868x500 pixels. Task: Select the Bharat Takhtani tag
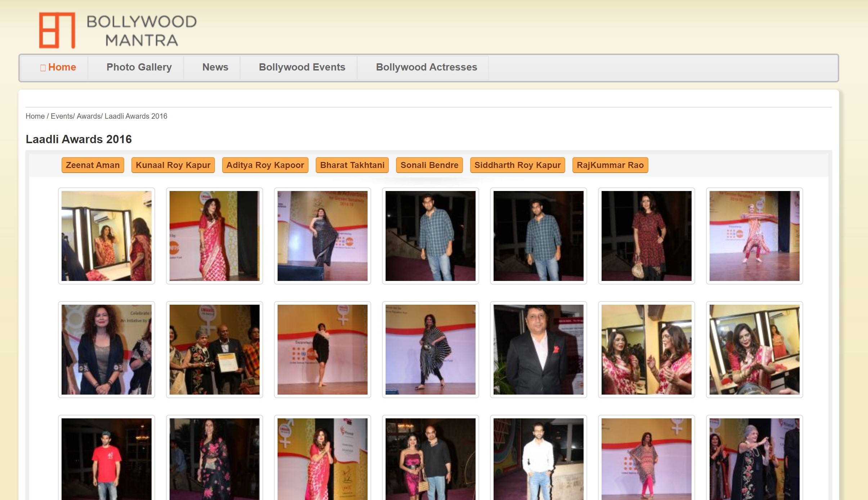(352, 165)
